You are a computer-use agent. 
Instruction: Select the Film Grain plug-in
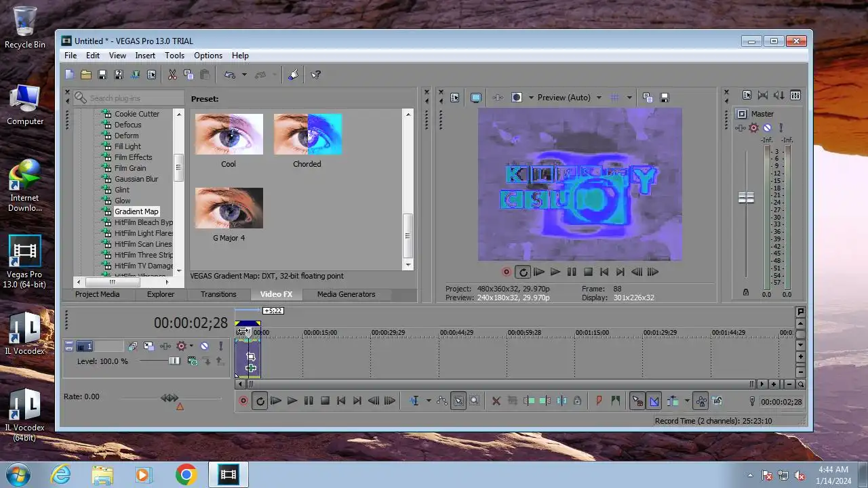click(x=130, y=168)
